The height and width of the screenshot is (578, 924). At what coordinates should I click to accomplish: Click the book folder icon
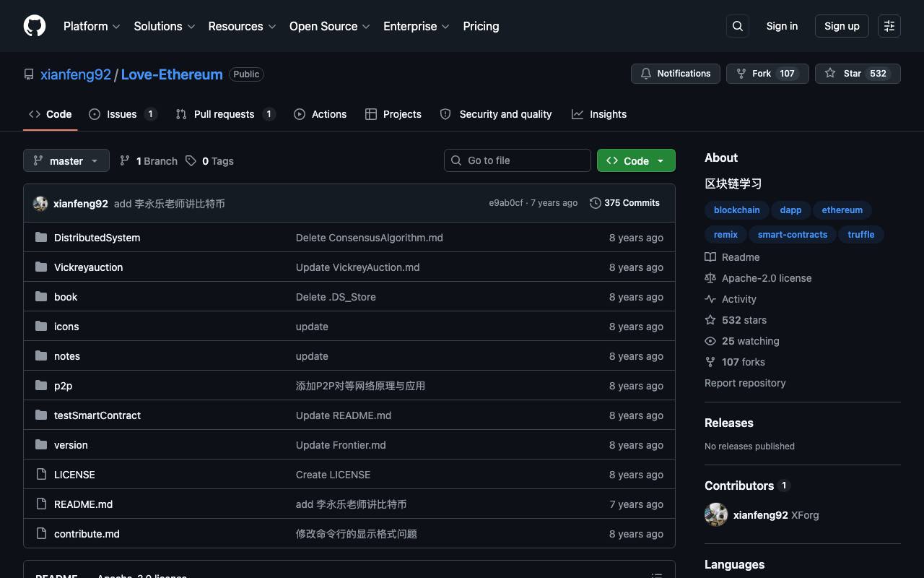click(x=41, y=296)
